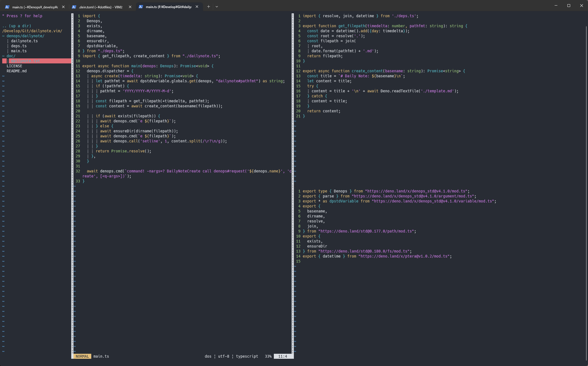Click the 33% scroll position indicator
Image resolution: width=588 pixels, height=366 pixels.
(268, 356)
